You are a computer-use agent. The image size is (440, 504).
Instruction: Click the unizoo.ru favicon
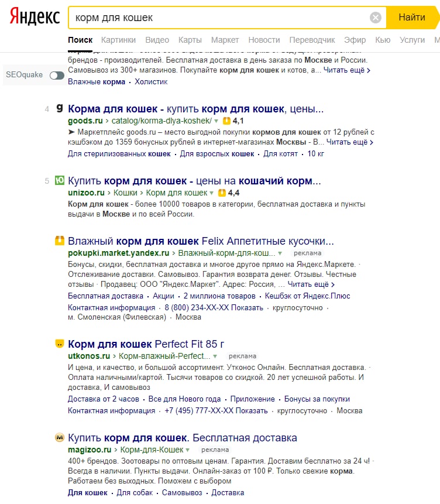coord(60,180)
